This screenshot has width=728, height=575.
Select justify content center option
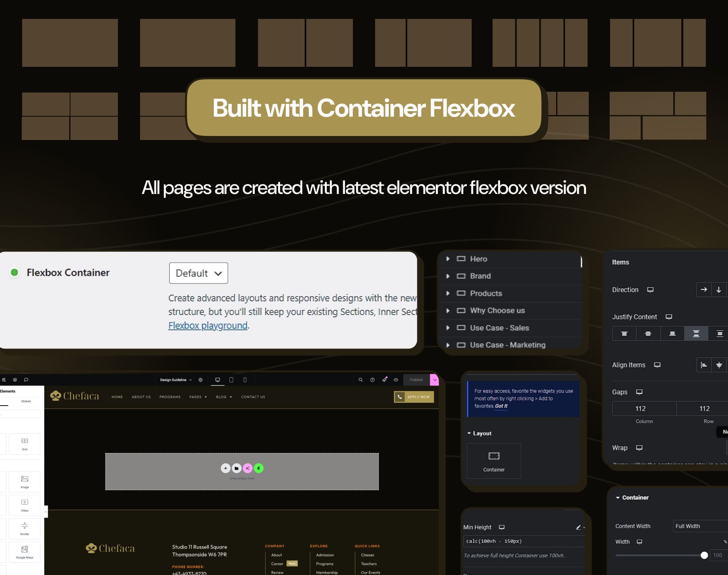point(648,334)
